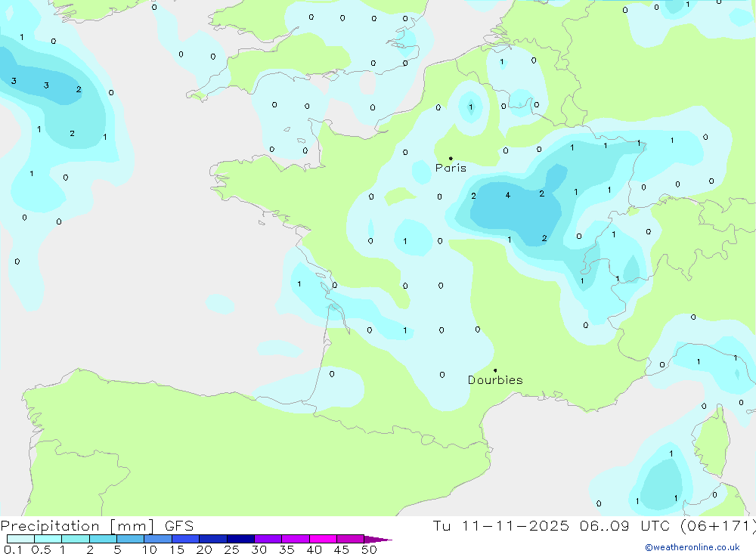The image size is (756, 554).
Task: Click the 10 mm blue legend swatch
Action: [x=158, y=539]
